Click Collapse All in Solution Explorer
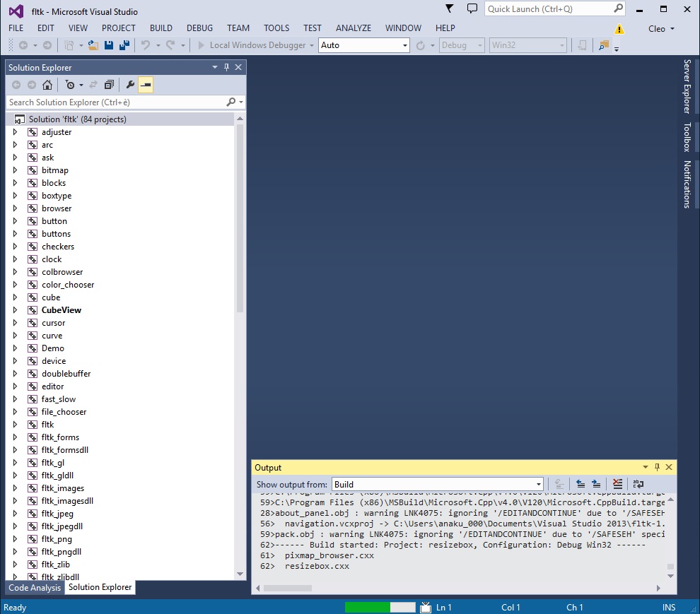700x614 pixels. (x=109, y=85)
